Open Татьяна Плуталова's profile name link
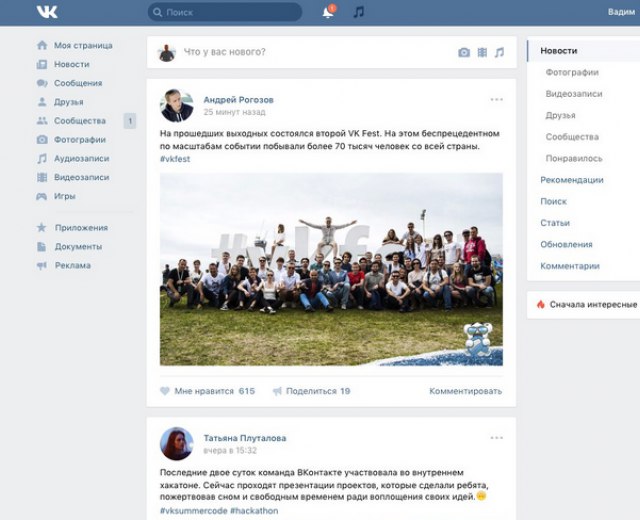The image size is (640, 520). tap(245, 438)
